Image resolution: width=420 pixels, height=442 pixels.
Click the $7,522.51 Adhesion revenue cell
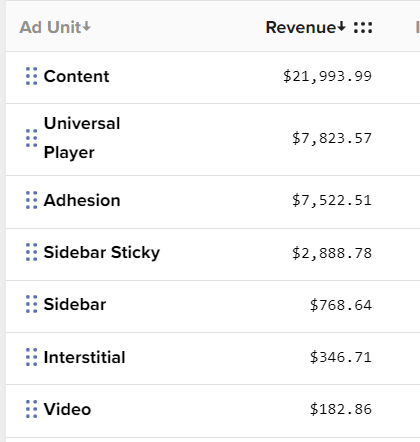click(332, 200)
